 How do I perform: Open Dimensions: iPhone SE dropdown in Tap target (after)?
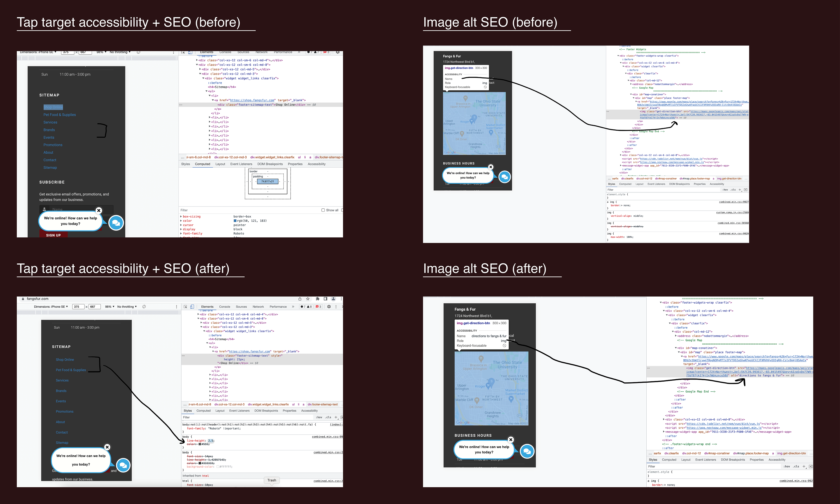[51, 307]
